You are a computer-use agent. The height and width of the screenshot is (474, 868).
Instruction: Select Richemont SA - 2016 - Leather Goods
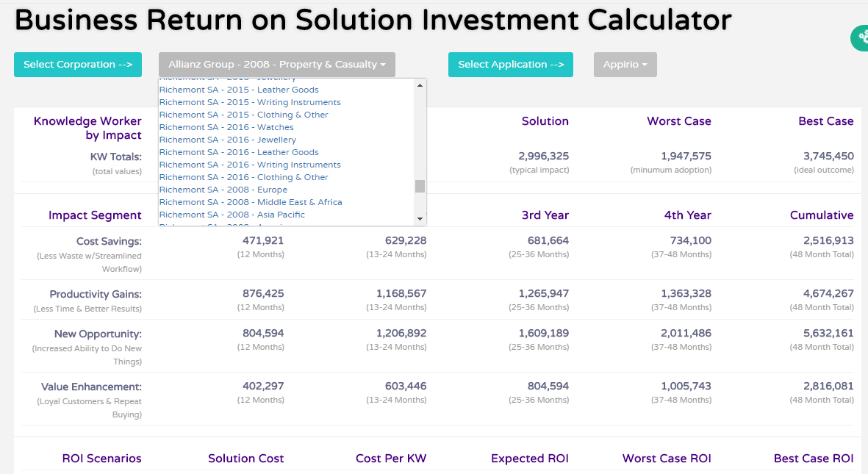coord(239,151)
